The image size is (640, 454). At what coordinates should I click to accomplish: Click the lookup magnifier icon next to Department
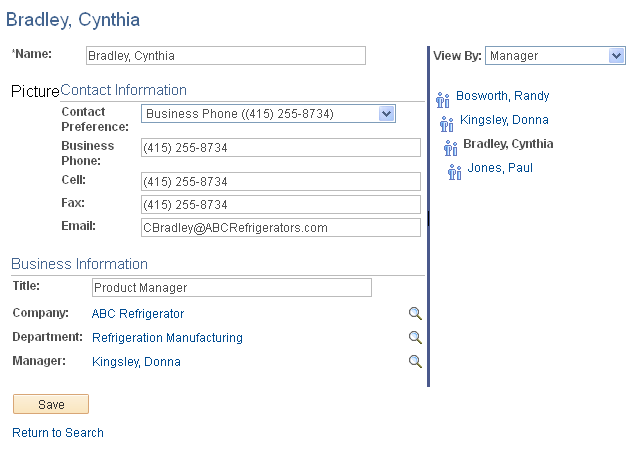tap(415, 338)
